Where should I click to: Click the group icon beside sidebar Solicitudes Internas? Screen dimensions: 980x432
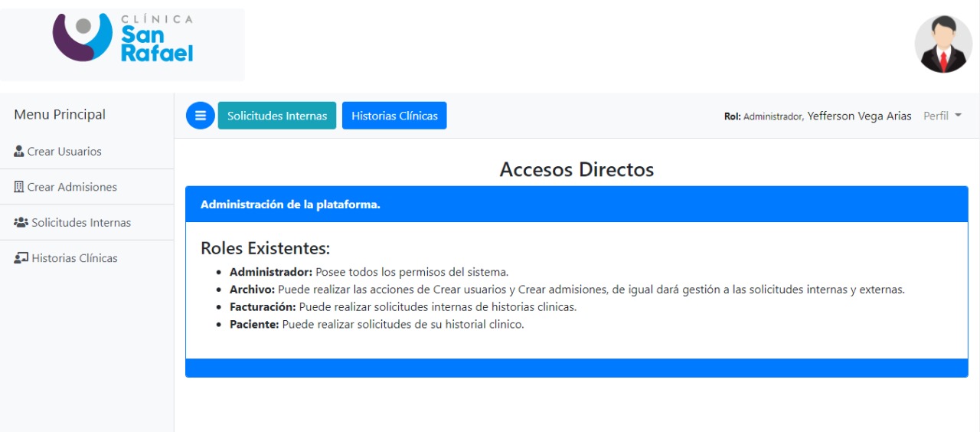click(21, 223)
